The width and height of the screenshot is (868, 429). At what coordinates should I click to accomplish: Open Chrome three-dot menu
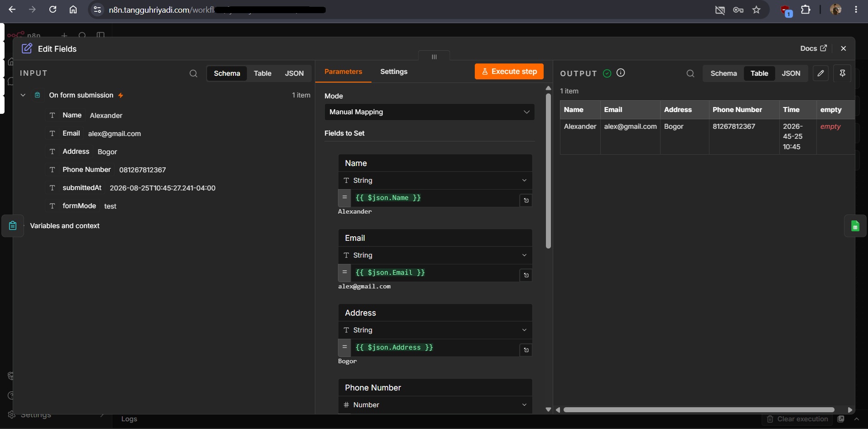pos(856,10)
